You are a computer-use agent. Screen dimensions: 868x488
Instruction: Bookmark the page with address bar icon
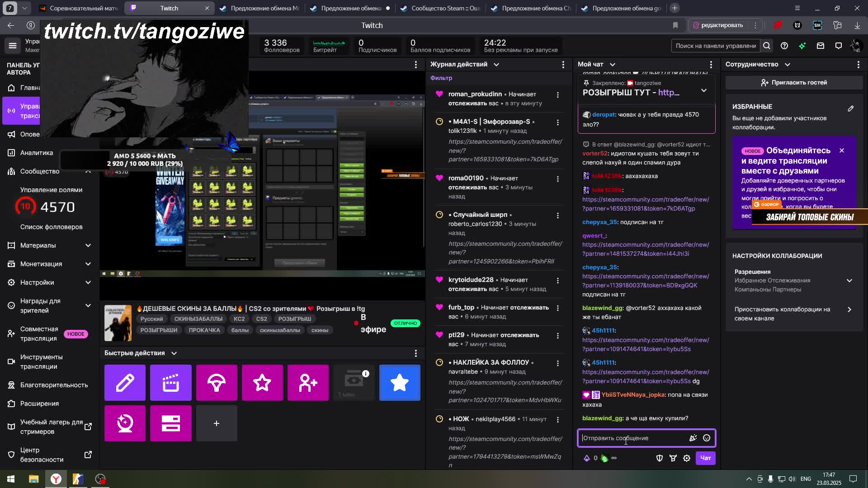coord(675,25)
